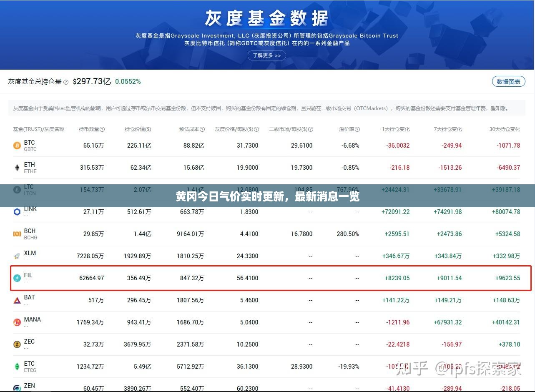535x392 pixels.
Task: Click help icon beside 灰度基金总持仓量
Action: point(66,82)
